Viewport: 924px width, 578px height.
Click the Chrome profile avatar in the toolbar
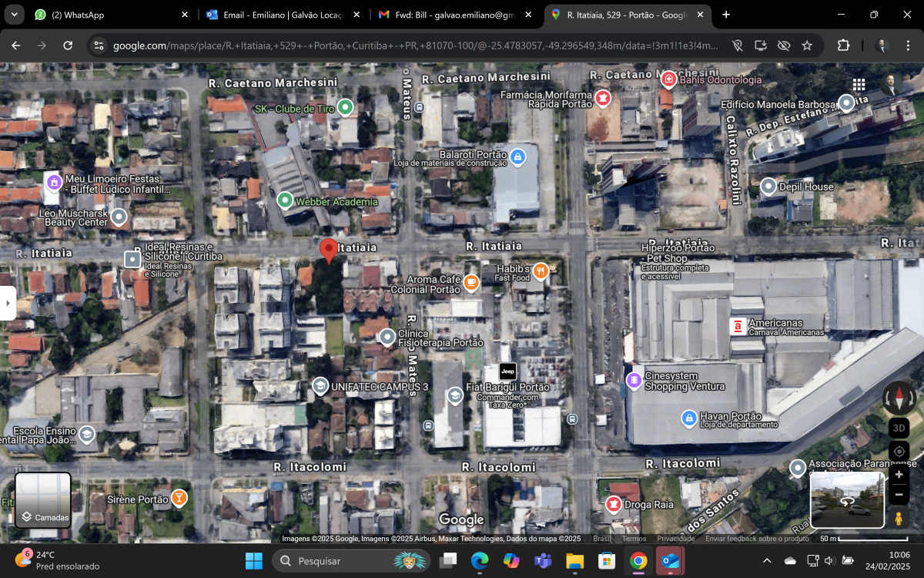(882, 45)
